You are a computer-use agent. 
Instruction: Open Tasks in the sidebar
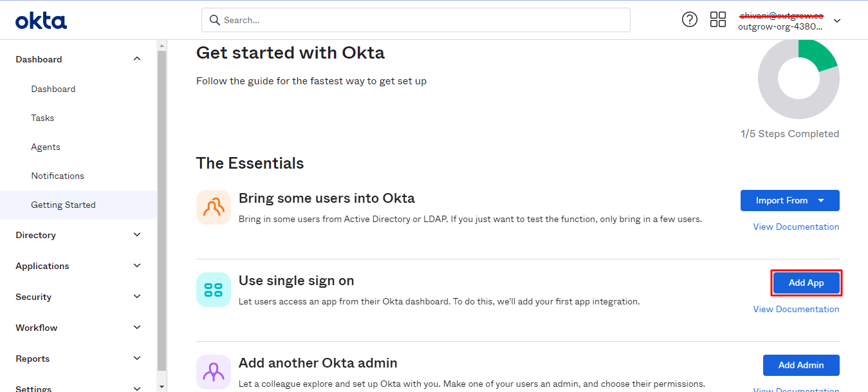42,118
